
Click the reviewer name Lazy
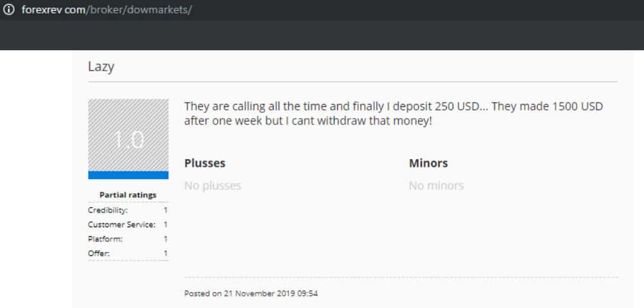pyautogui.click(x=101, y=66)
